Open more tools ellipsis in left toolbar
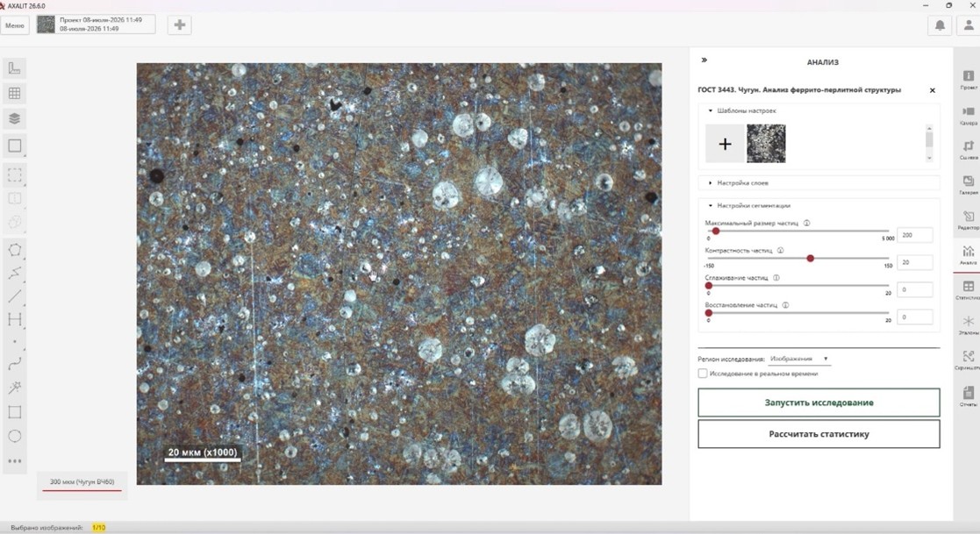 (x=14, y=461)
